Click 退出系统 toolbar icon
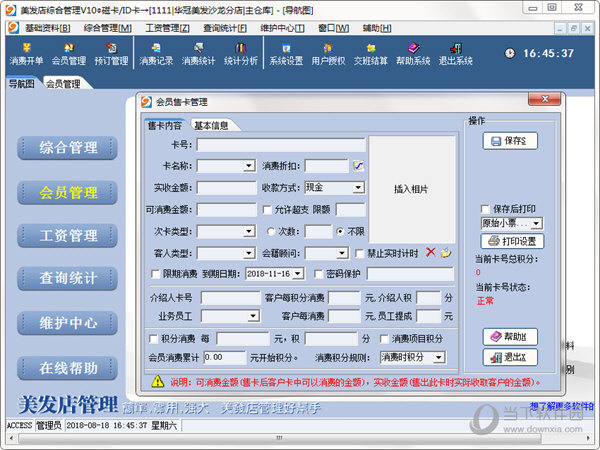Image resolution: width=600 pixels, height=450 pixels. [455, 54]
